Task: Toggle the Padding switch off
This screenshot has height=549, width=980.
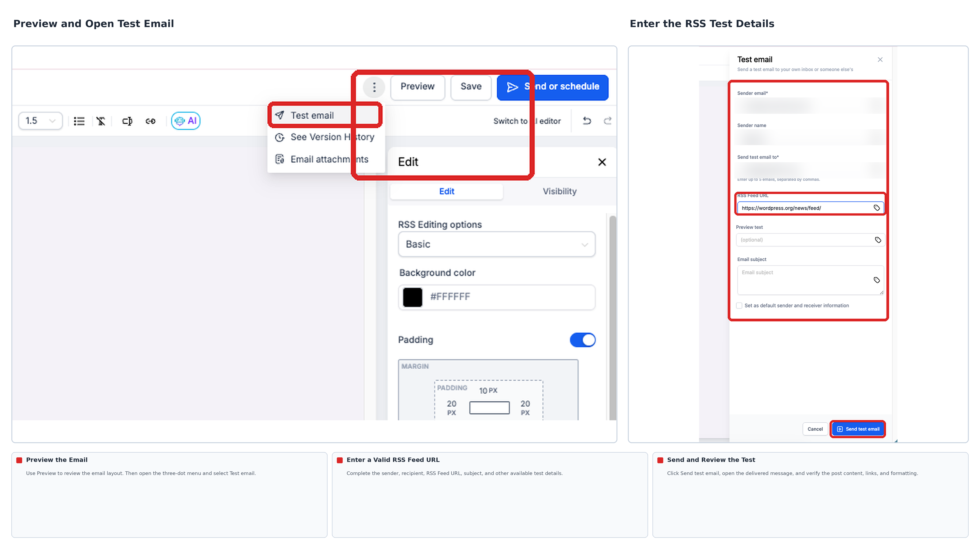Action: 582,340
